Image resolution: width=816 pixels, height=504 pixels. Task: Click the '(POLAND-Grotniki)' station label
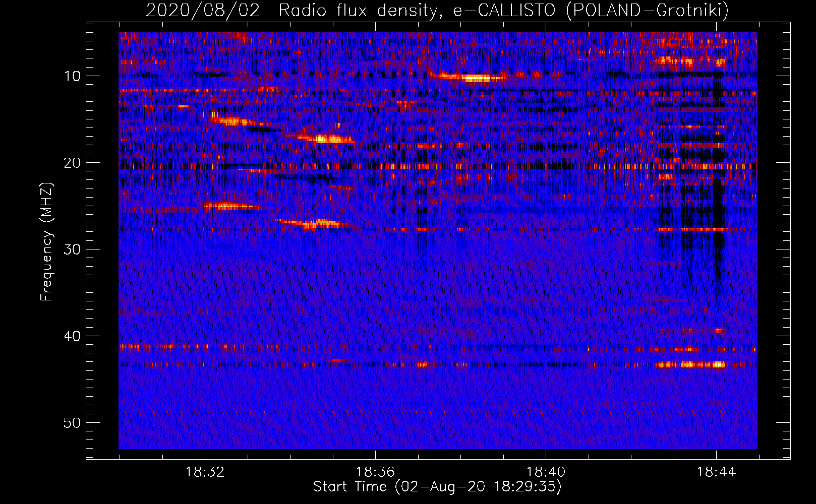click(647, 10)
